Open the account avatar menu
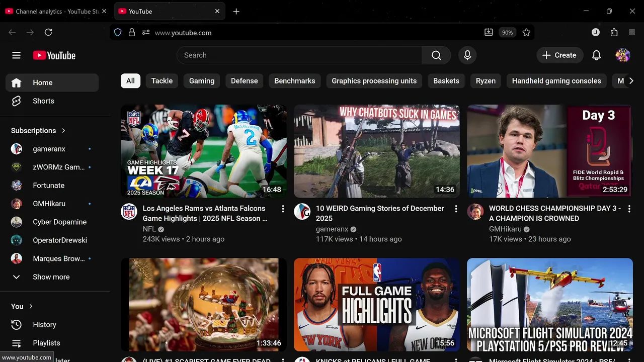 click(623, 55)
